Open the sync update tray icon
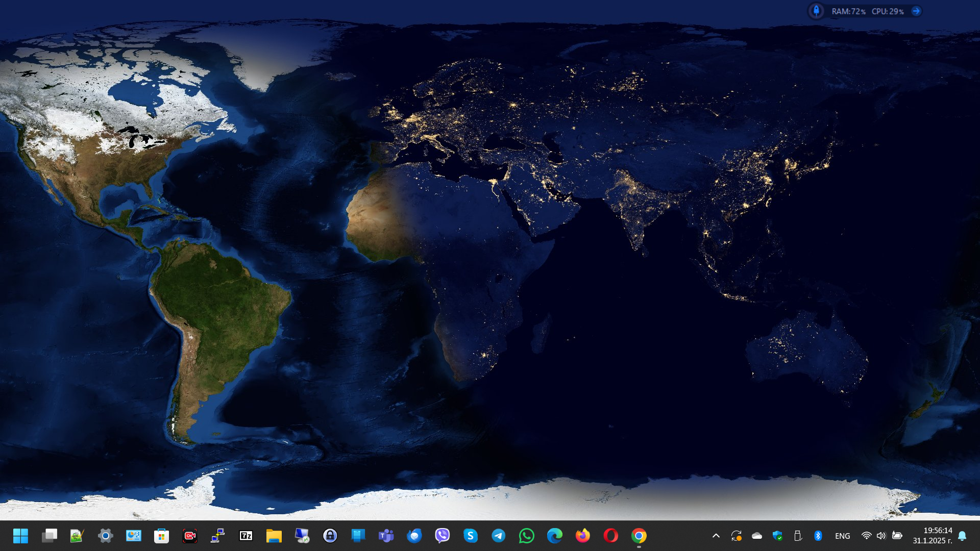This screenshot has width=980, height=551. click(x=736, y=536)
